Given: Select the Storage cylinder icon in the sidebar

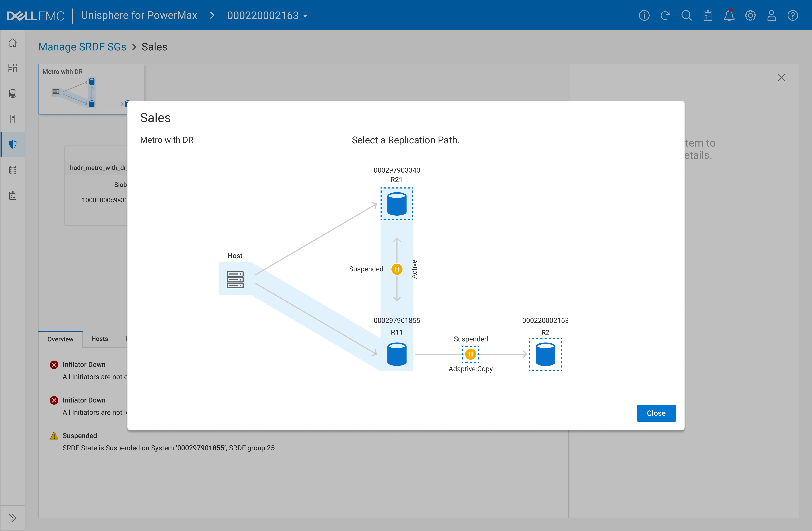Looking at the screenshot, I should coord(13,93).
